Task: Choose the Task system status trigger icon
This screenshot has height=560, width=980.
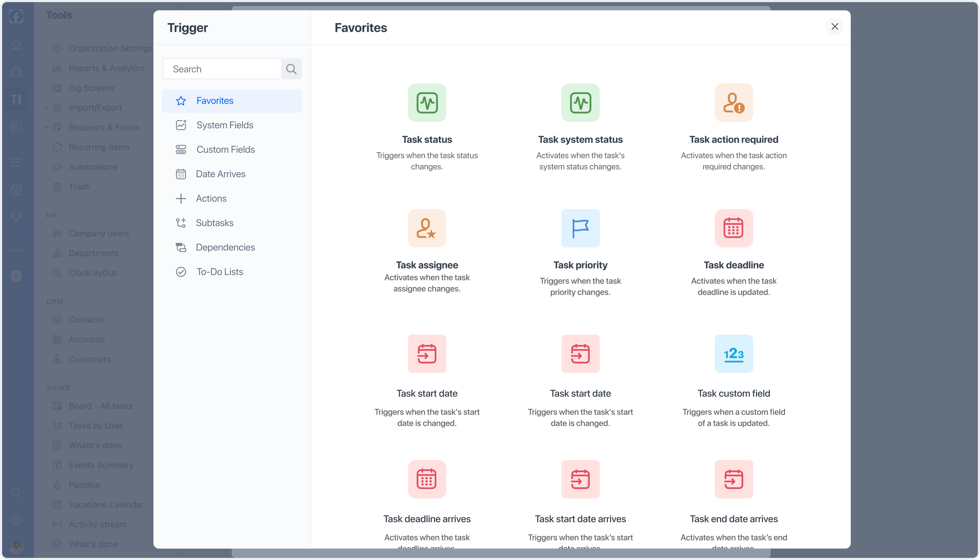Action: [580, 103]
